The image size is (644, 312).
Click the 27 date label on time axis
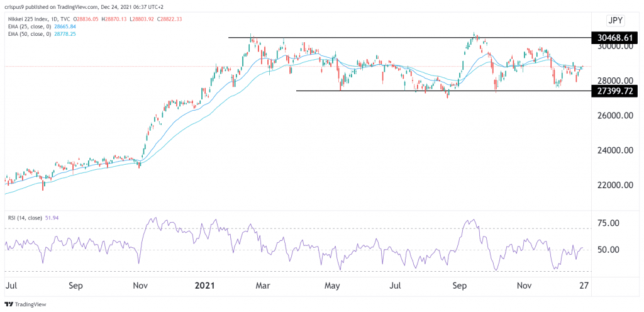(x=584, y=286)
